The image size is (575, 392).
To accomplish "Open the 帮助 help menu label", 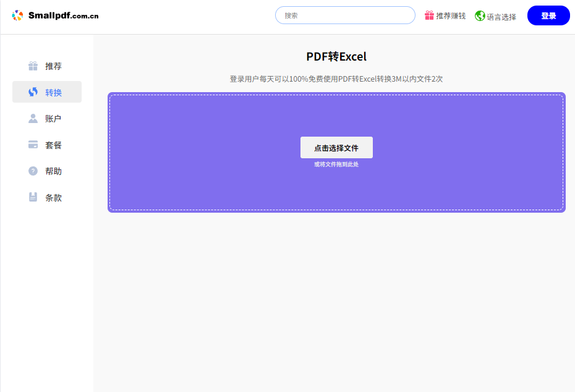I will point(53,171).
